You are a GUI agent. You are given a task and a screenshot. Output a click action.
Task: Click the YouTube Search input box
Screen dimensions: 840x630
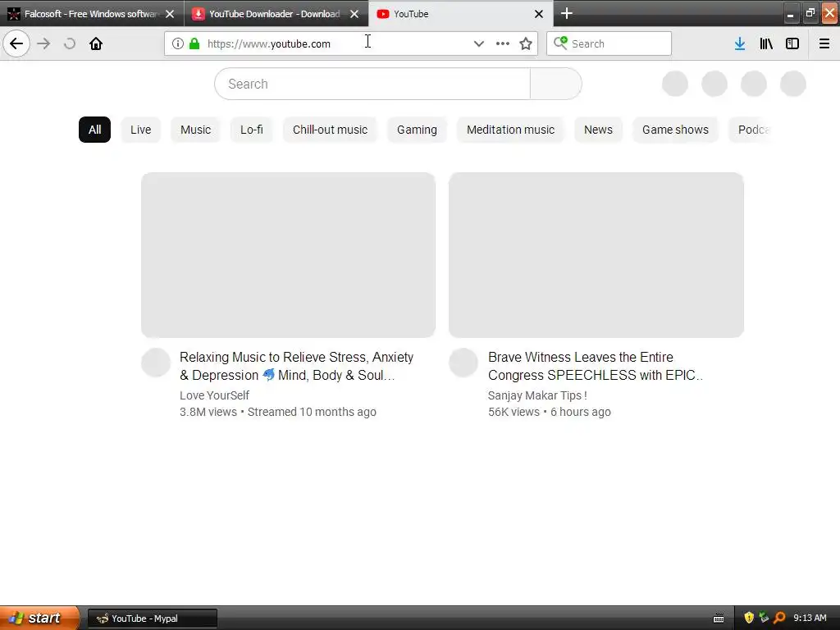coord(372,84)
